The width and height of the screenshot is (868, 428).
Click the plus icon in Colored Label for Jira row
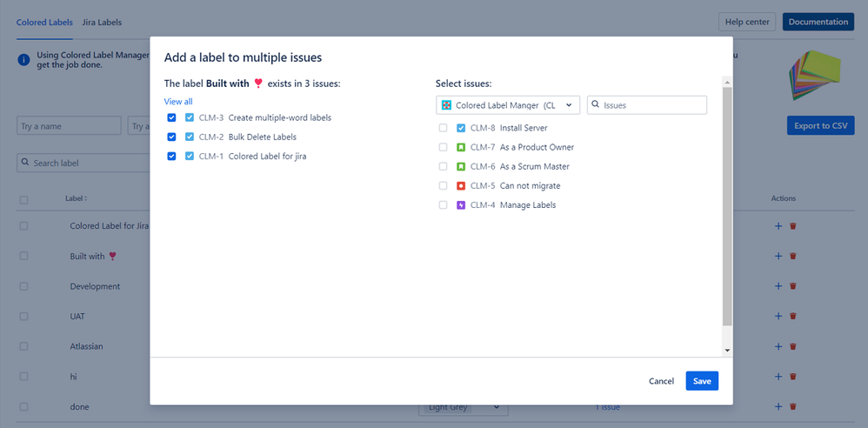pos(778,226)
